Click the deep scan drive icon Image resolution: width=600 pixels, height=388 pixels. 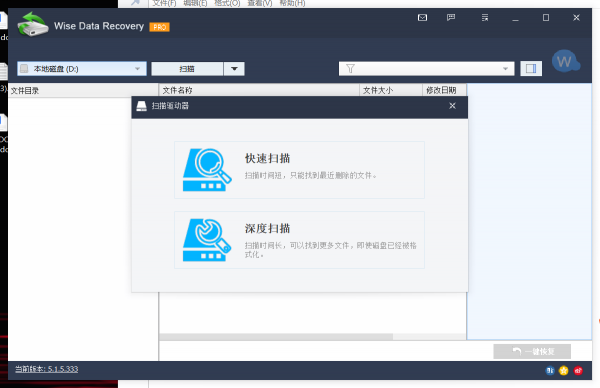coord(207,240)
